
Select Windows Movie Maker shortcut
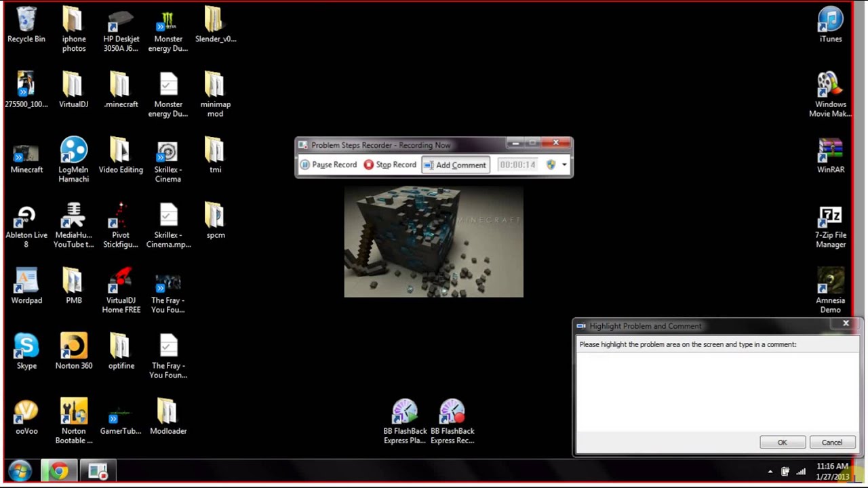click(x=831, y=95)
